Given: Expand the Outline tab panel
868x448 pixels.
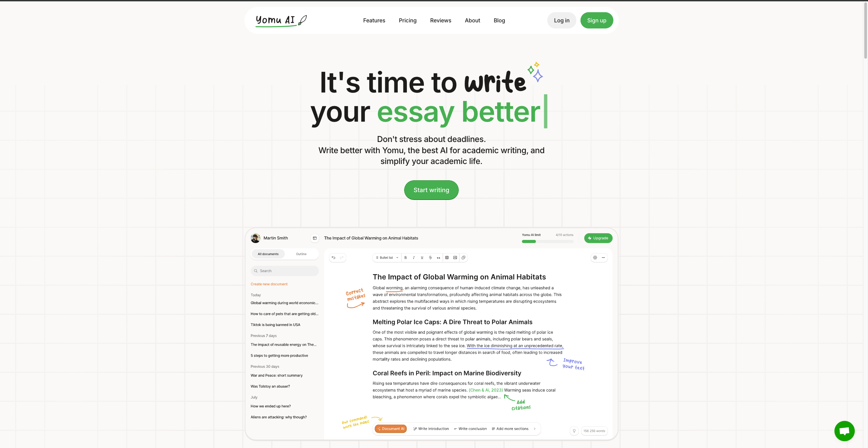Looking at the screenshot, I should 301,254.
